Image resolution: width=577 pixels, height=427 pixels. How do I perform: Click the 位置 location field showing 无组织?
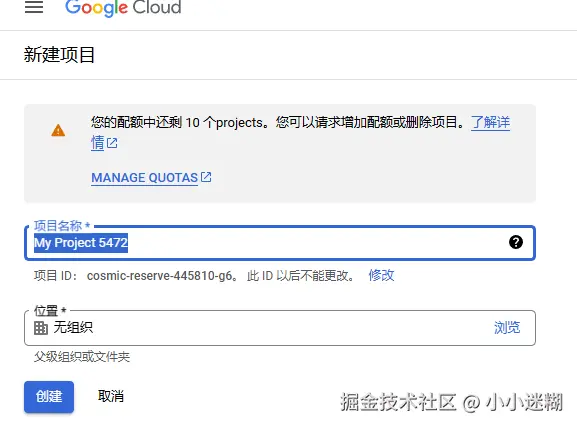[x=280, y=328]
